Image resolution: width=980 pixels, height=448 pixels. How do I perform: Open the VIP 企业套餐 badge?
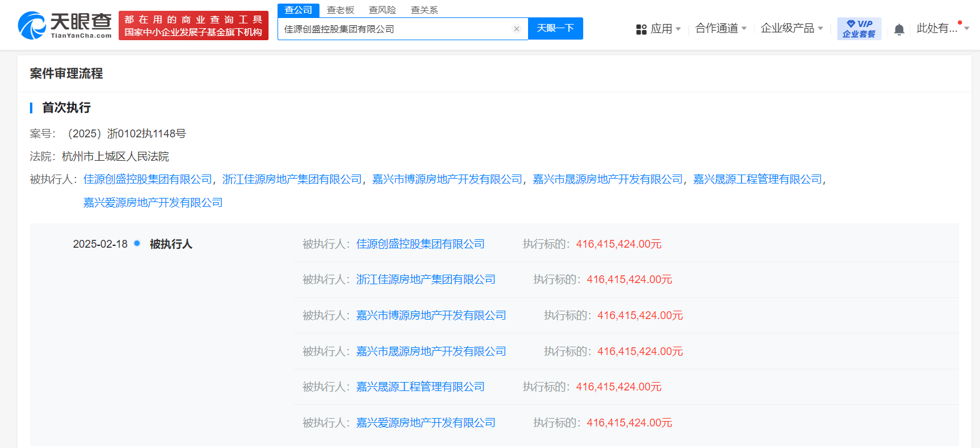[x=859, y=29]
